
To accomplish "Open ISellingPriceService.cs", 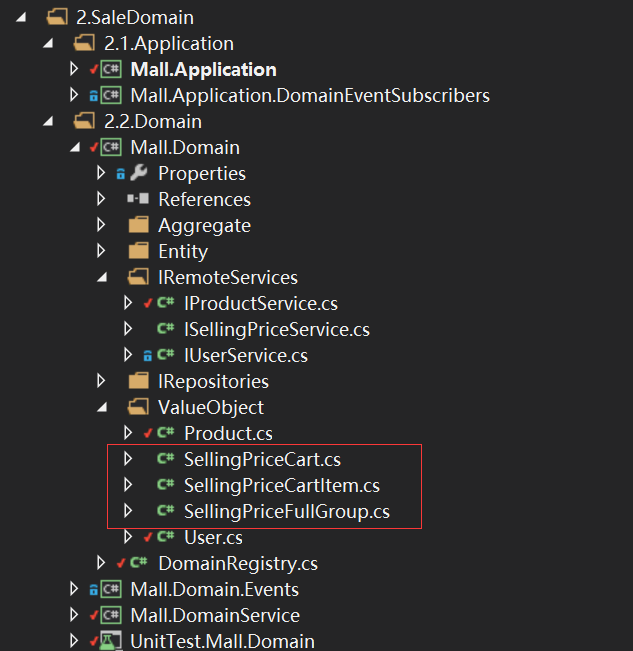I will pyautogui.click(x=277, y=329).
